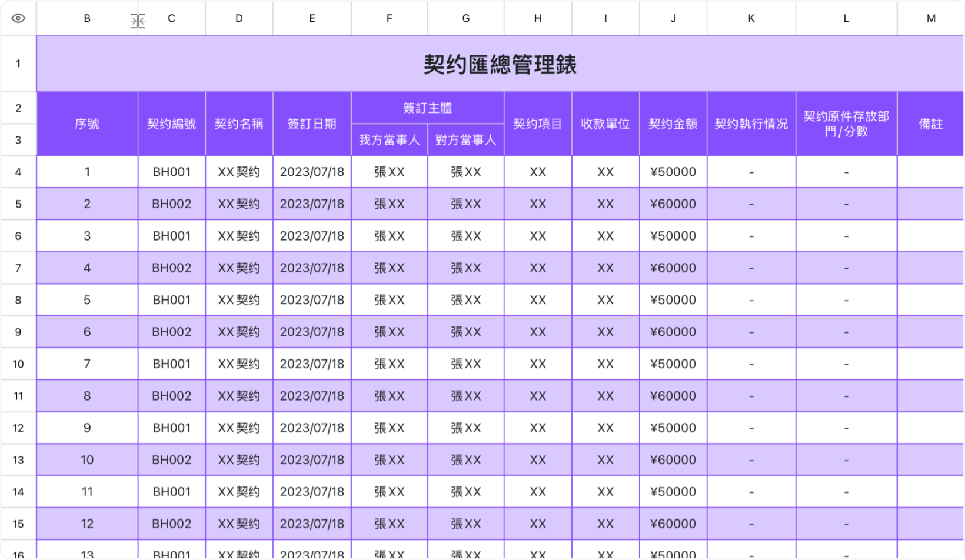Click the 契約原件存放部門/分數 header cell
Image resolution: width=965 pixels, height=560 pixels.
[x=846, y=124]
